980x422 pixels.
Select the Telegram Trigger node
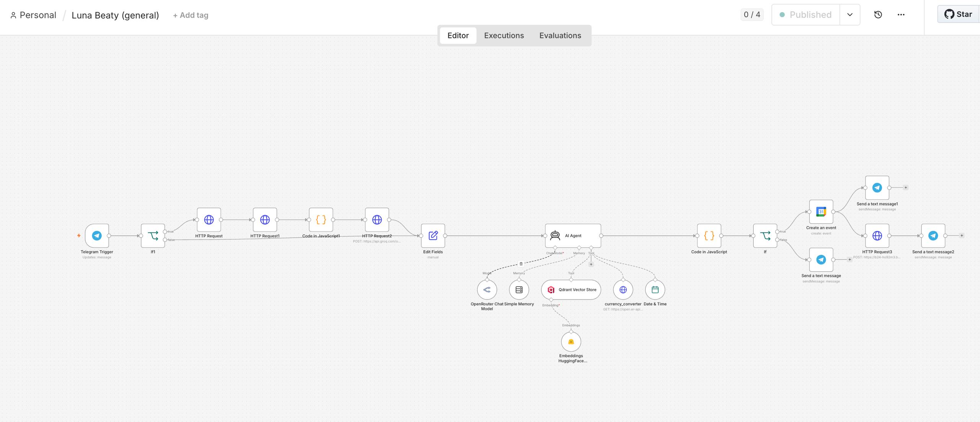click(97, 236)
